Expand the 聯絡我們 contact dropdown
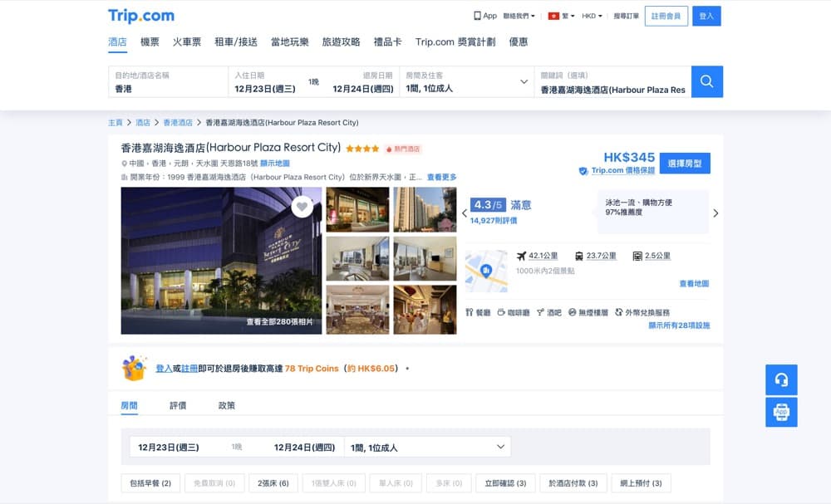Image resolution: width=831 pixels, height=504 pixels. pyautogui.click(x=519, y=16)
